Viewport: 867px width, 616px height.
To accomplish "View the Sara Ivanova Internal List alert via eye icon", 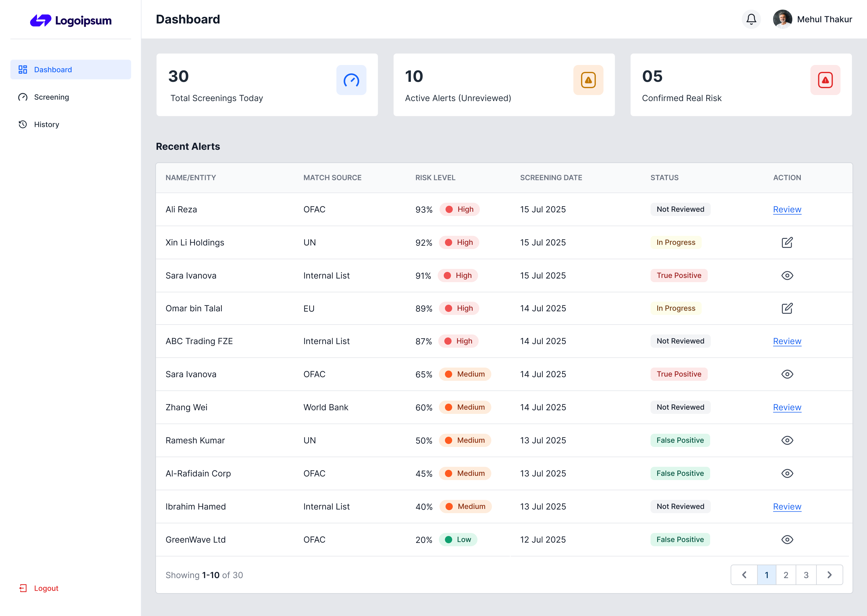I will [x=787, y=276].
